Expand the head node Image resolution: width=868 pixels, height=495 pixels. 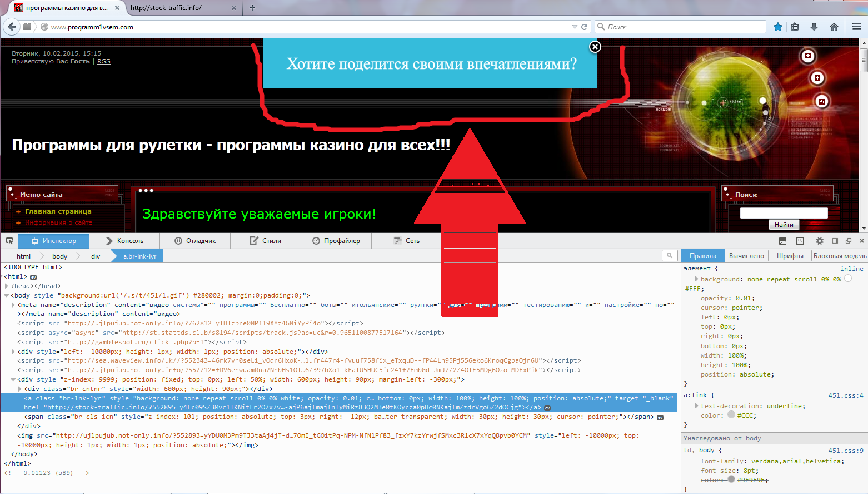click(x=7, y=286)
